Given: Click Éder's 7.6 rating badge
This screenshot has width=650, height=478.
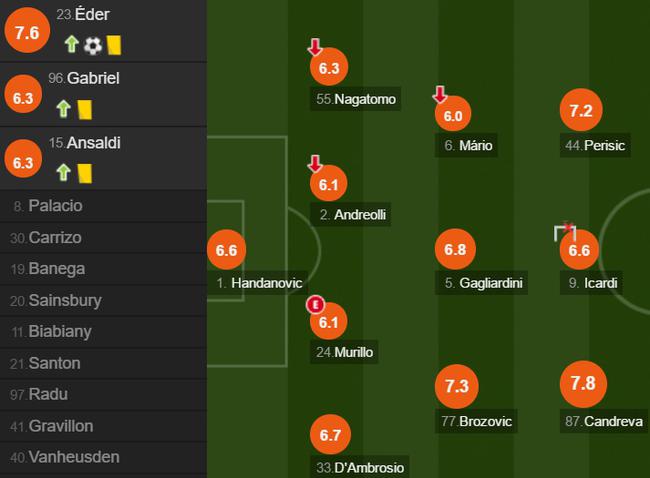Looking at the screenshot, I should (27, 30).
